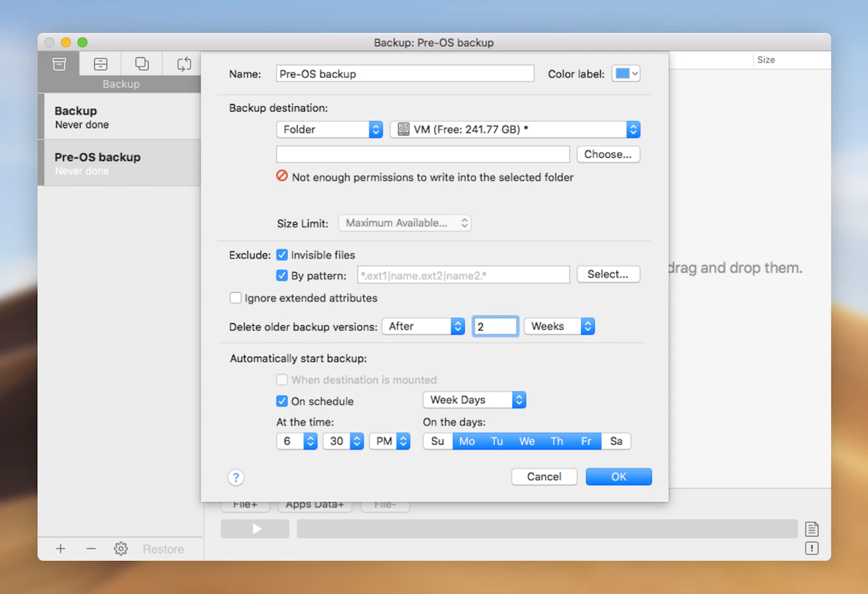Confirm settings with the OK button
This screenshot has width=868, height=594.
tap(619, 477)
